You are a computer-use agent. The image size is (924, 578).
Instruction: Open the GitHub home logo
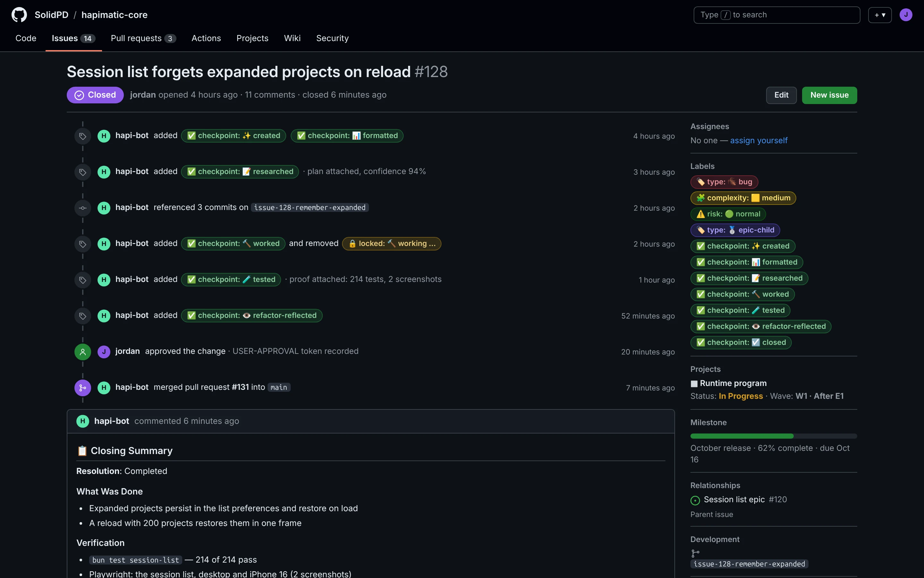point(19,15)
